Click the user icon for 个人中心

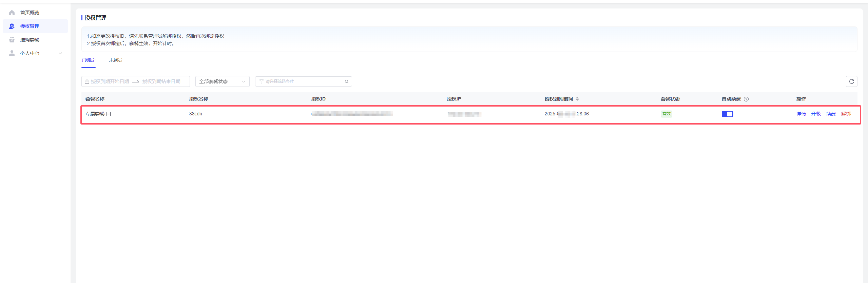pos(12,53)
